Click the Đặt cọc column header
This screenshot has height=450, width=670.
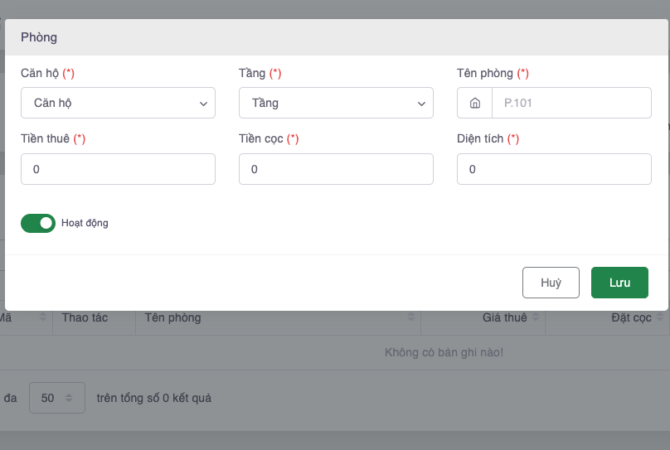click(631, 318)
